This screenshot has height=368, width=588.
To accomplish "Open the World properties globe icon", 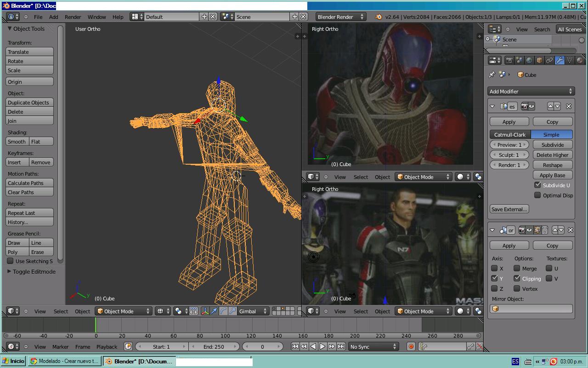I will tap(529, 60).
